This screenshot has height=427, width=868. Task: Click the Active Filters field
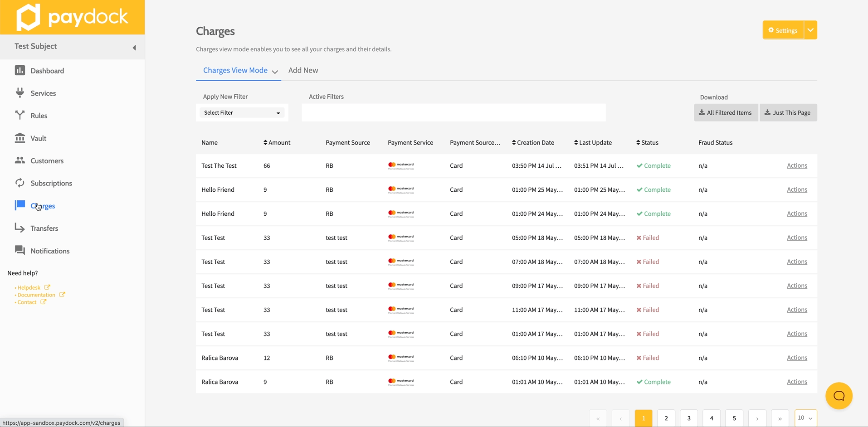click(x=454, y=113)
